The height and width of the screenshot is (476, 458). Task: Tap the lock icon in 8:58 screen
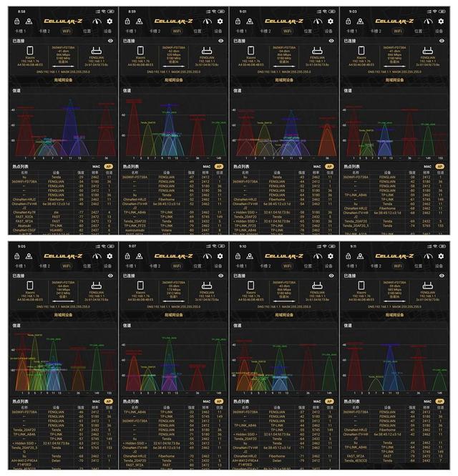click(17, 21)
